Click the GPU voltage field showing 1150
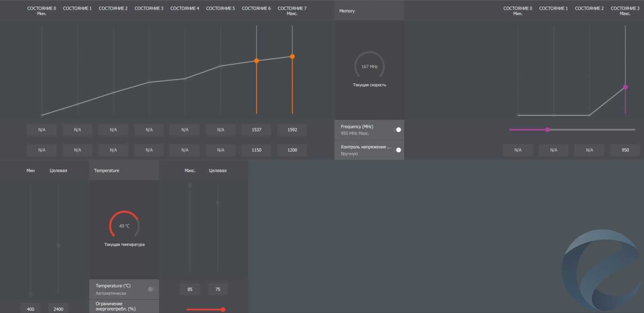 [x=256, y=150]
